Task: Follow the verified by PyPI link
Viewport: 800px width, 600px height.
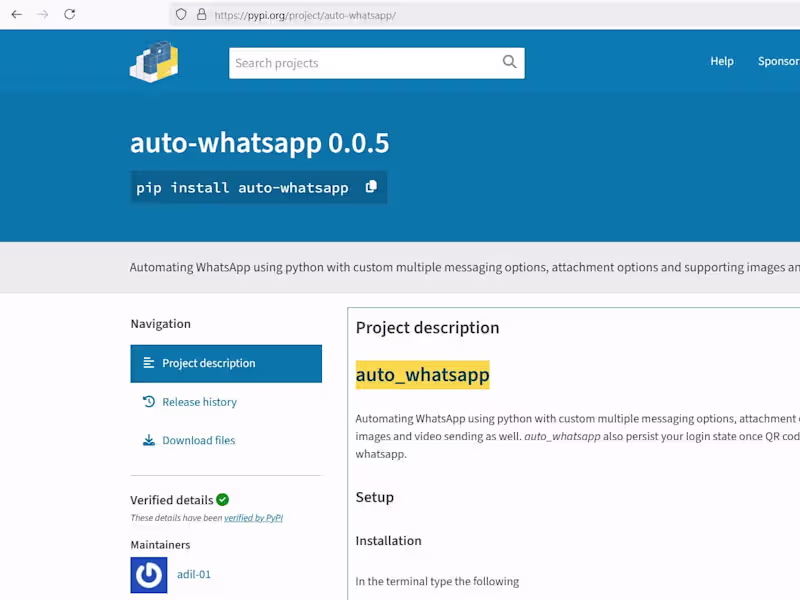Action: pyautogui.click(x=253, y=518)
